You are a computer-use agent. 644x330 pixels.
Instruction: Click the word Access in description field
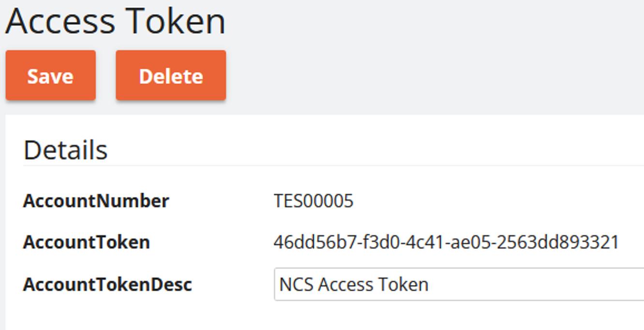click(x=347, y=284)
